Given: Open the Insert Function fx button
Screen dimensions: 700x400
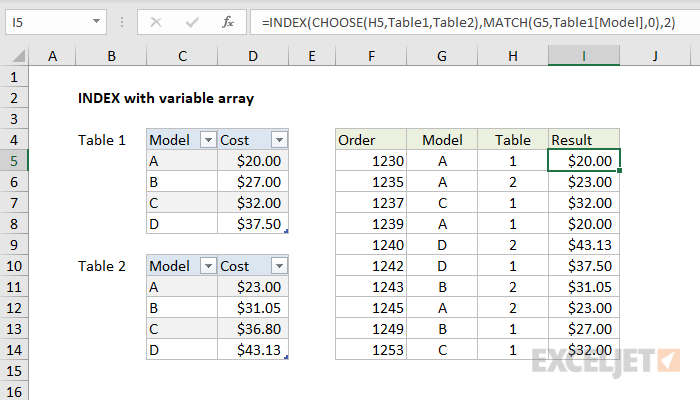Looking at the screenshot, I should [228, 22].
